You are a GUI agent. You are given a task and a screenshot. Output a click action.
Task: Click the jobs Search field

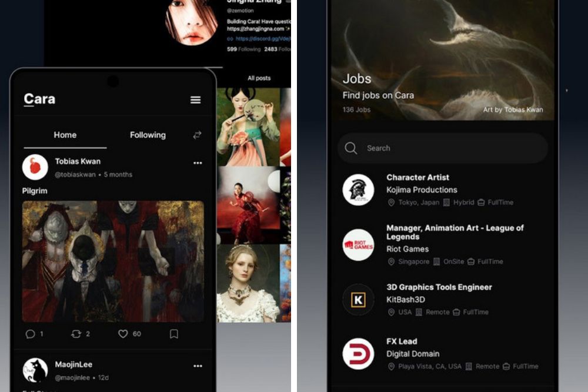443,148
